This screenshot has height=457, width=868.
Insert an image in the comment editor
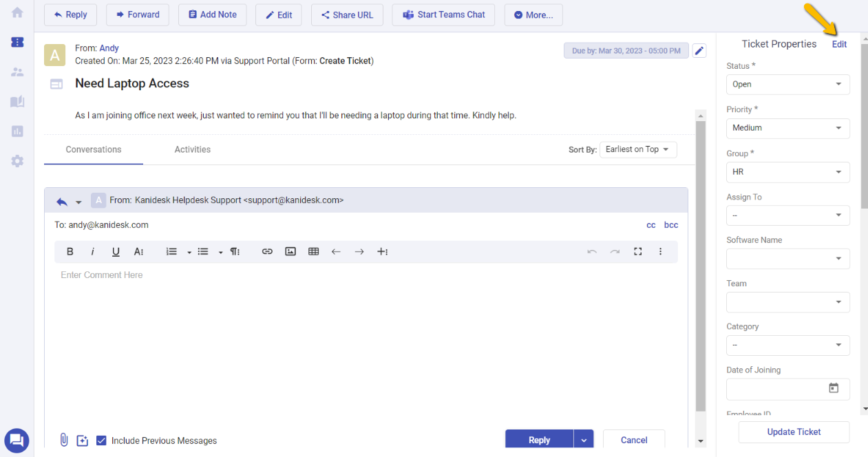(290, 251)
